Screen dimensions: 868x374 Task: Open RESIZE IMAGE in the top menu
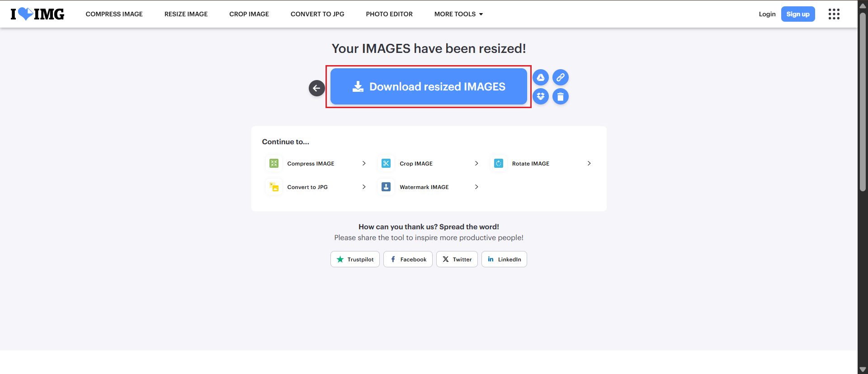click(186, 14)
